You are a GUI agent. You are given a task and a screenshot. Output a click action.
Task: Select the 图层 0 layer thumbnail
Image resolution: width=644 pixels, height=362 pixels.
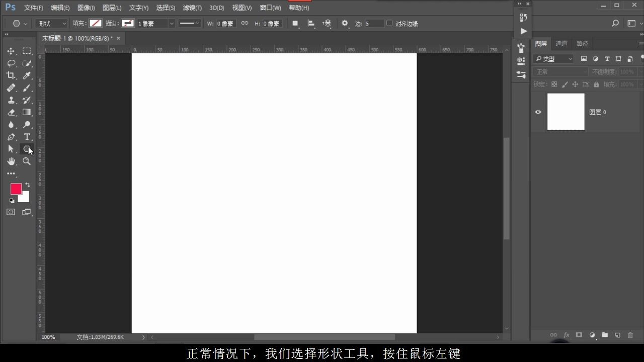point(566,112)
